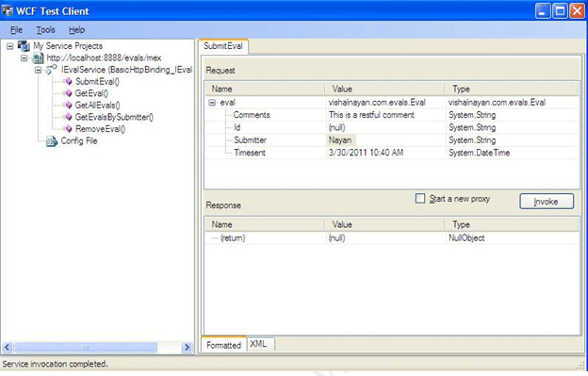Open the Config File icon
The height and width of the screenshot is (376, 588).
[x=52, y=141]
